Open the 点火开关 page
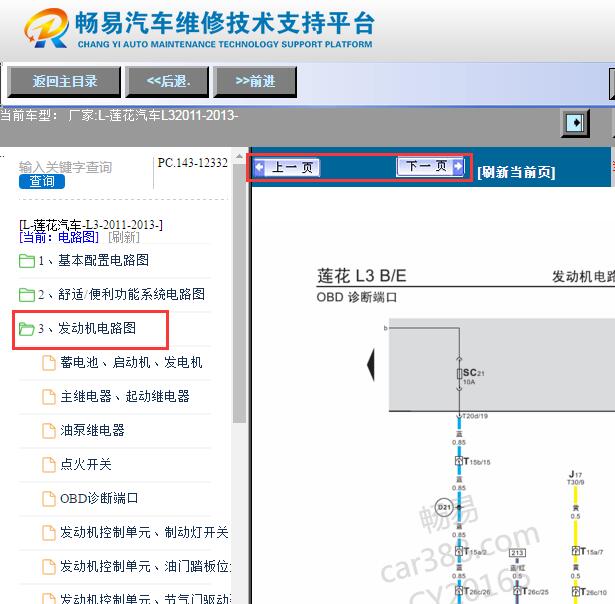This screenshot has height=604, width=615. pos(86,464)
